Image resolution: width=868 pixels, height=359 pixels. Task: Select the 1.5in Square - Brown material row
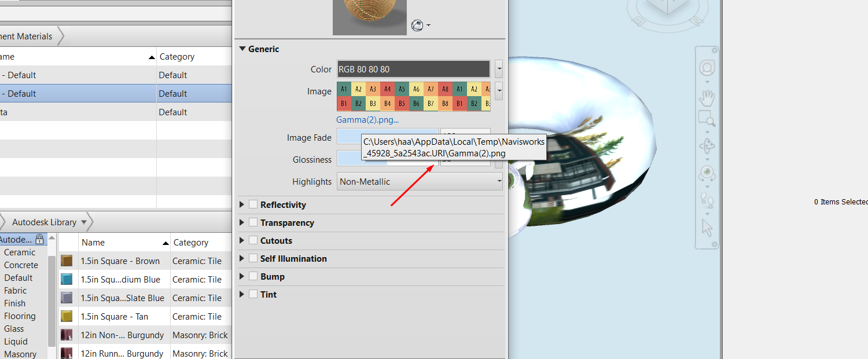145,261
